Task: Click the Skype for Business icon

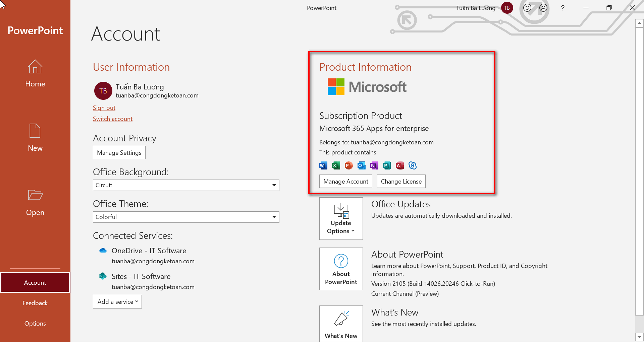Action: click(x=413, y=165)
